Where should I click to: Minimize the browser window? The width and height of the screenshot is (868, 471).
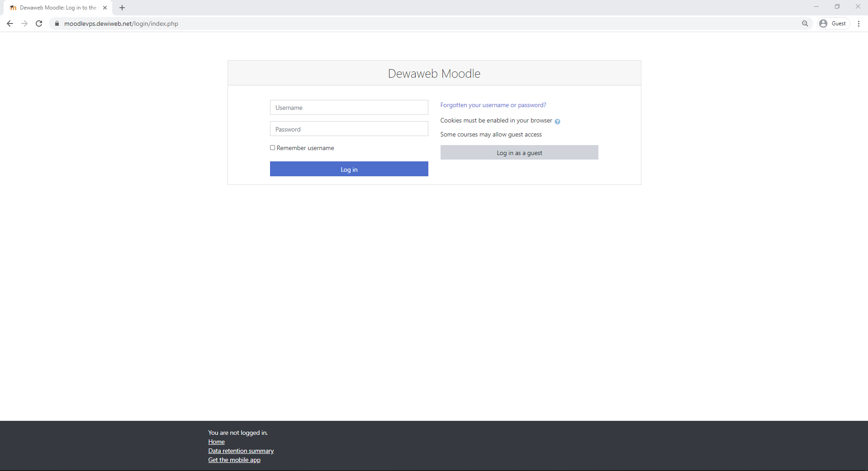[816, 6]
